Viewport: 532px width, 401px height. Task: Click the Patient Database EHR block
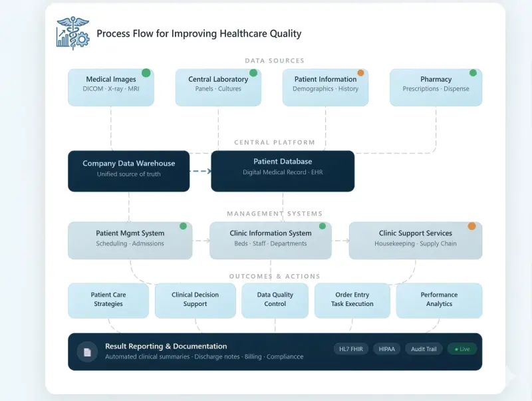[282, 170]
